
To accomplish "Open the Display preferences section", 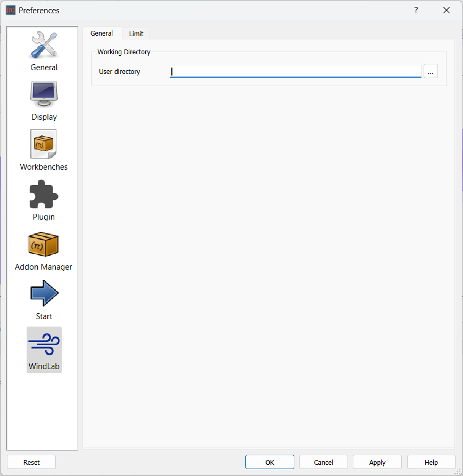I will coord(44,101).
